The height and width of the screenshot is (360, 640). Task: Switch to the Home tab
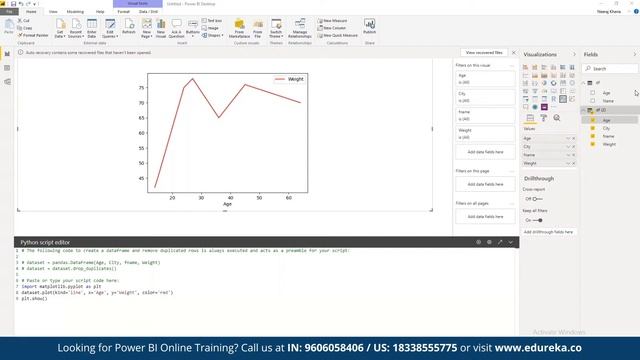(x=31, y=11)
